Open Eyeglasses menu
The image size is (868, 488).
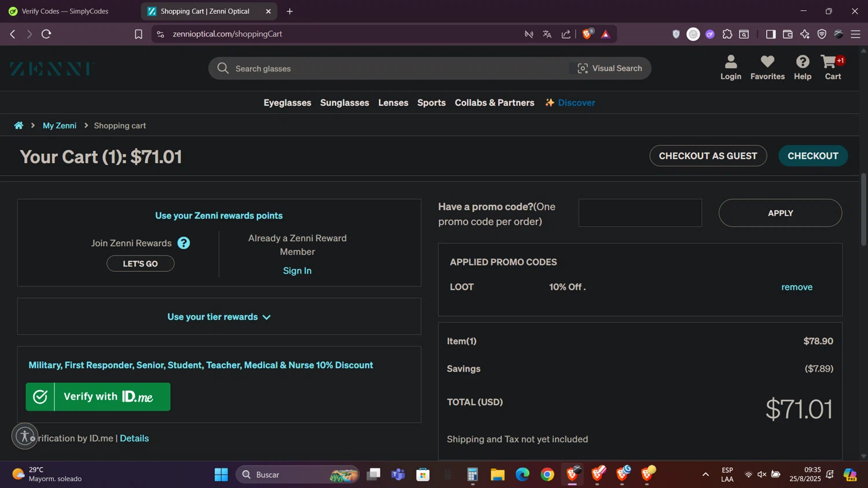287,102
